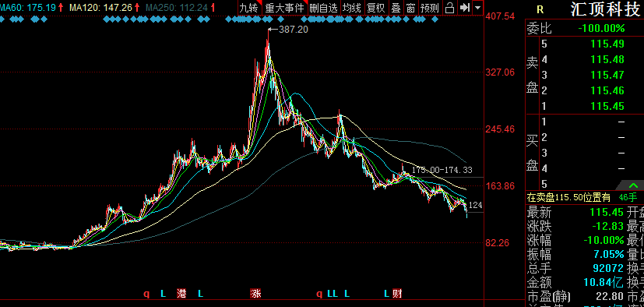
Task: Click the unlock padlock icon
Action: coord(450,8)
